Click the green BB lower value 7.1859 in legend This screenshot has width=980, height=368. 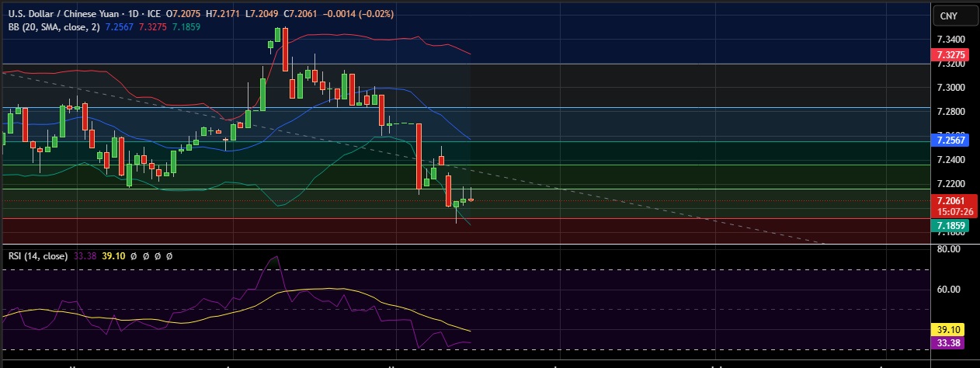tap(186, 26)
